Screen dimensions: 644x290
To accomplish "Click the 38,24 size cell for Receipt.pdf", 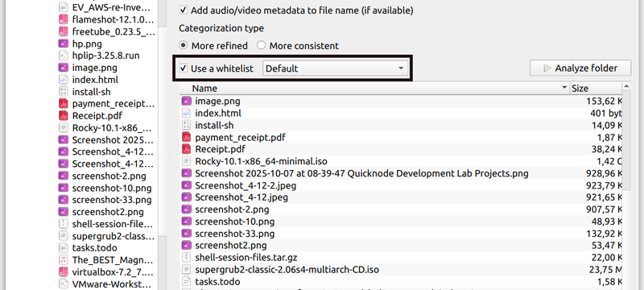I will click(x=606, y=149).
